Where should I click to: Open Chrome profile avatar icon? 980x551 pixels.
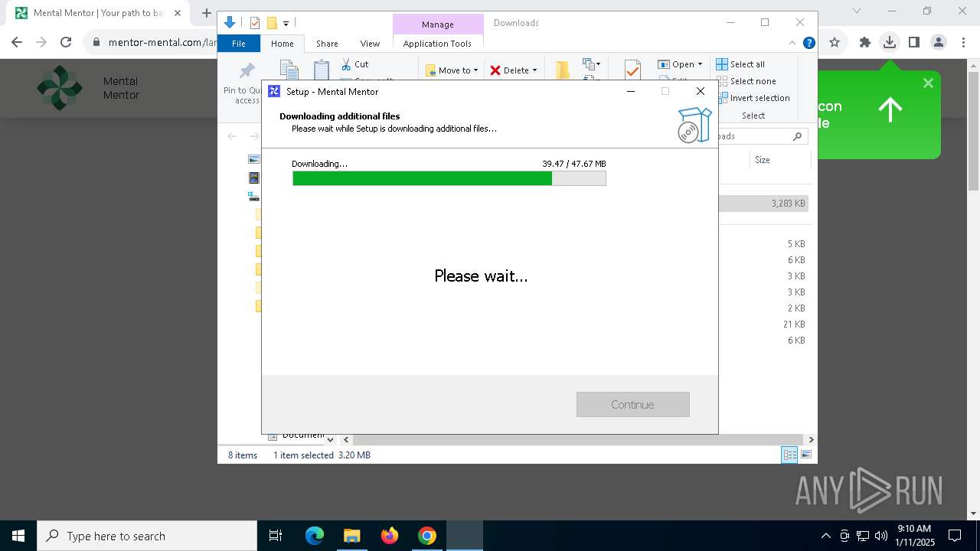click(x=939, y=42)
